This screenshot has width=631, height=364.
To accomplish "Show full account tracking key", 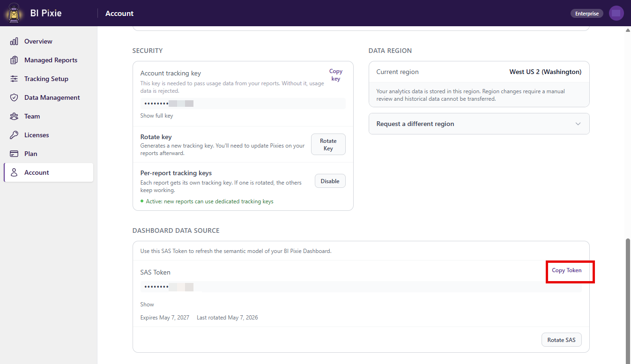I will coord(156,116).
